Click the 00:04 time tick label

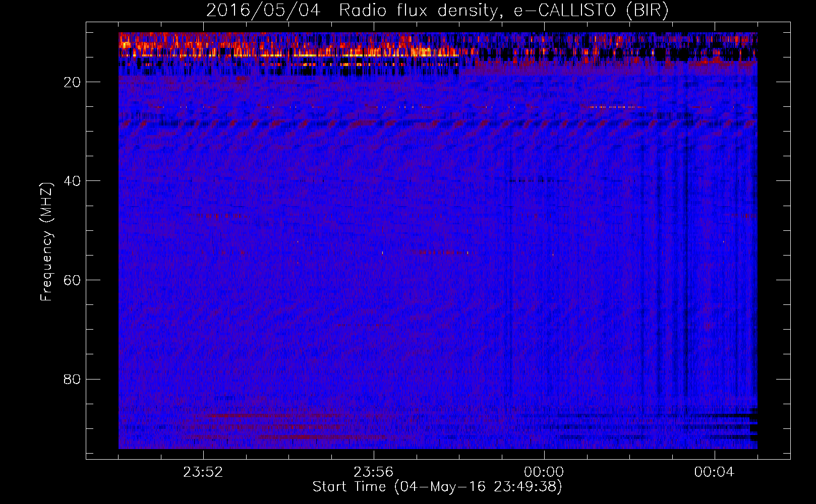(x=714, y=472)
